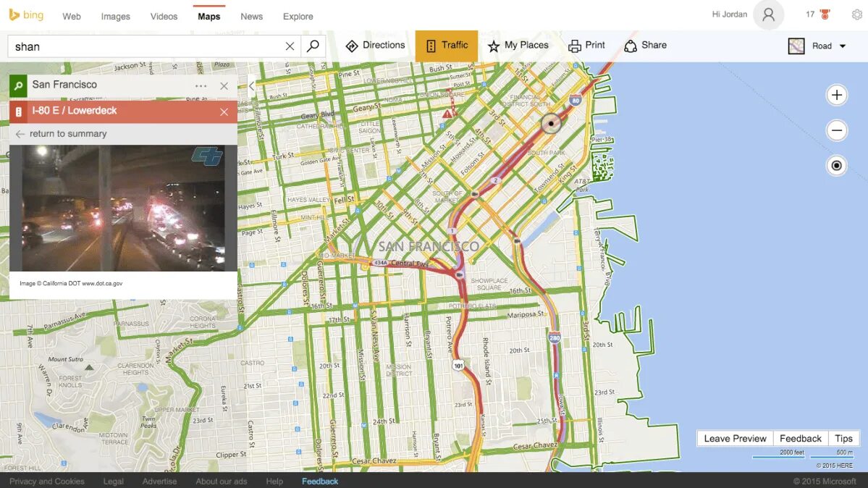Click the I-80 E / Lowerdeck title
The height and width of the screenshot is (488, 868).
(x=74, y=111)
